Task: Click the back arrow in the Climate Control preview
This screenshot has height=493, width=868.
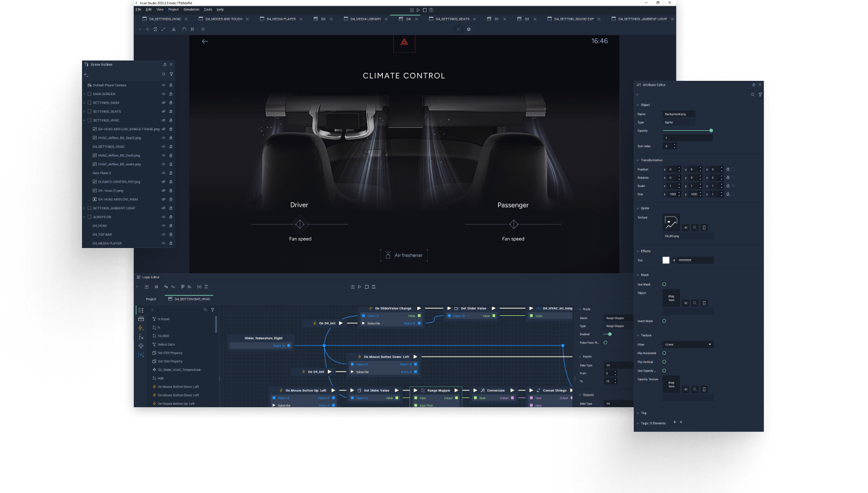Action: (x=205, y=41)
